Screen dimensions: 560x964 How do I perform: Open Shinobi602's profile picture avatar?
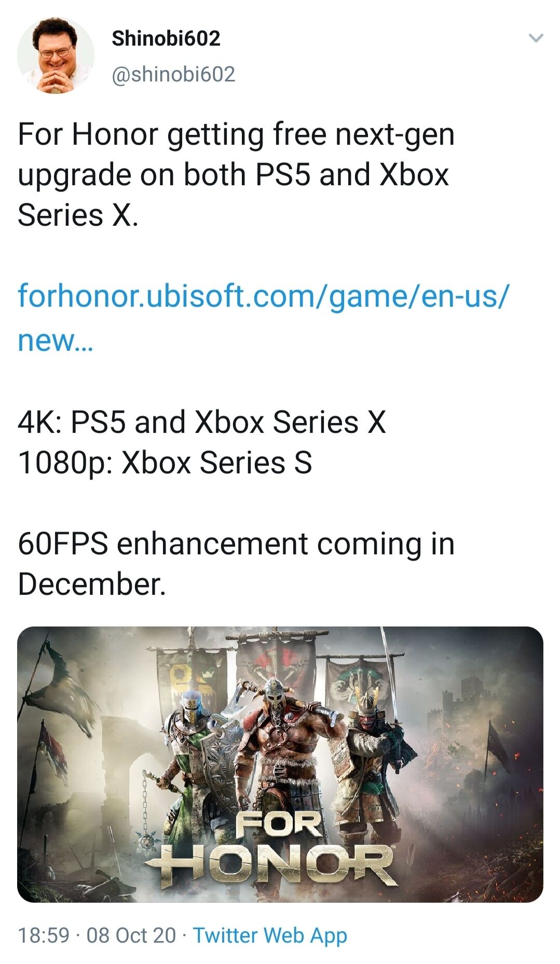tap(56, 56)
